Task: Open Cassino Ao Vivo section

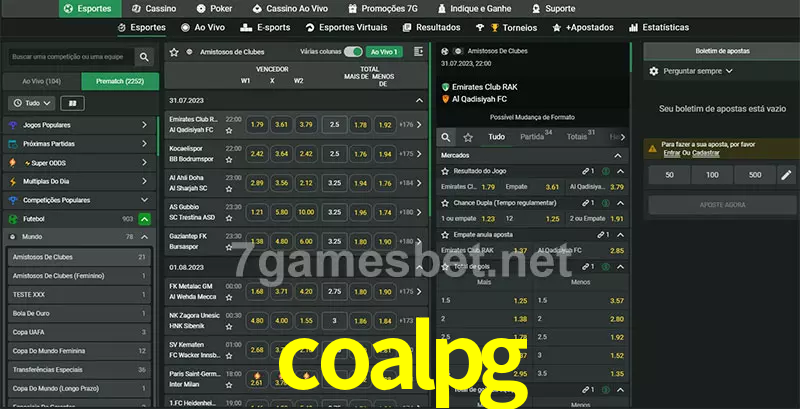Action: [x=290, y=9]
